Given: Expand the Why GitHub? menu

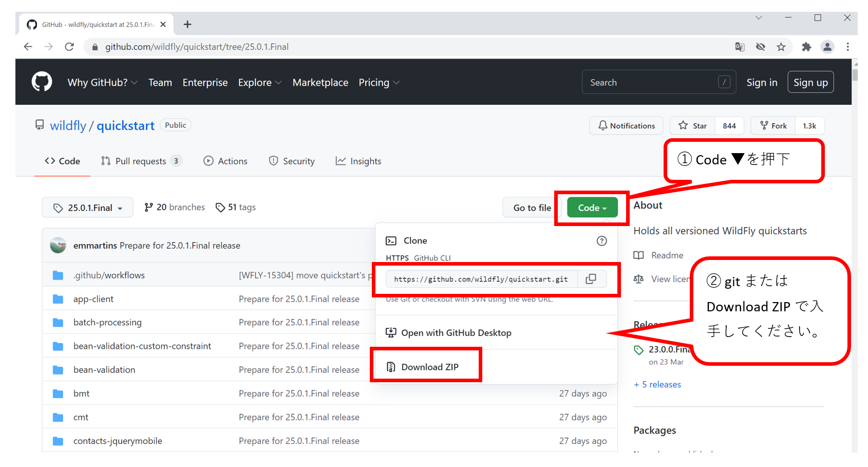Looking at the screenshot, I should tap(102, 83).
